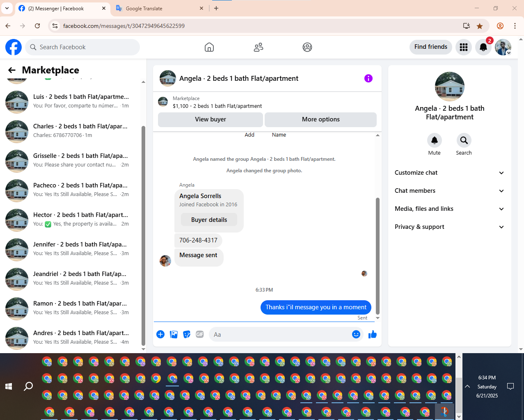The width and height of the screenshot is (524, 420).
Task: Attach a photo icon in composer
Action: (174, 334)
